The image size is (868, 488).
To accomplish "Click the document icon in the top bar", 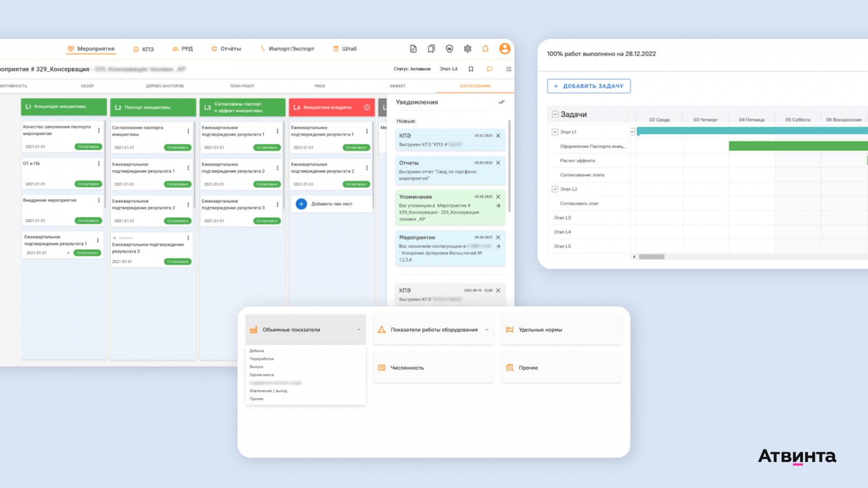I will click(x=413, y=49).
